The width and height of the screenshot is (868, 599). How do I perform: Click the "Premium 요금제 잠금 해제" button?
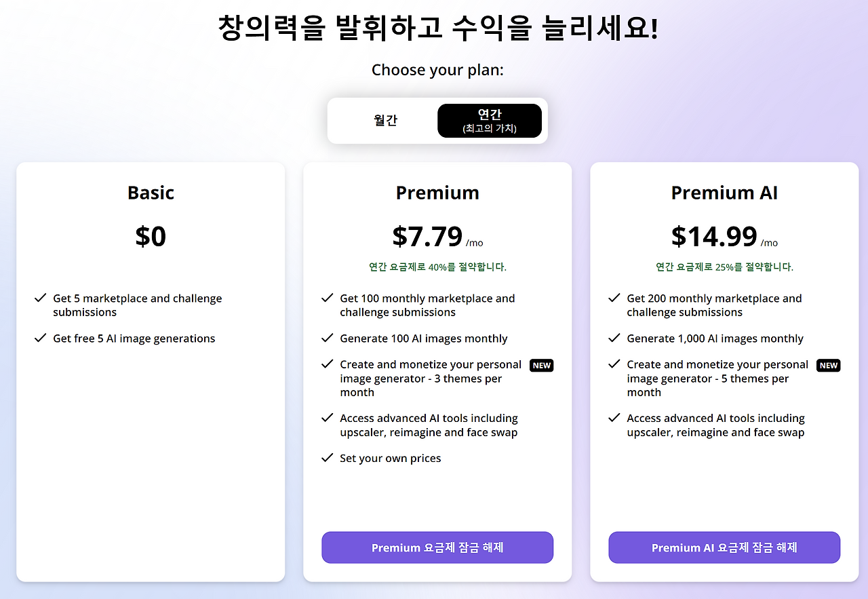click(x=437, y=547)
